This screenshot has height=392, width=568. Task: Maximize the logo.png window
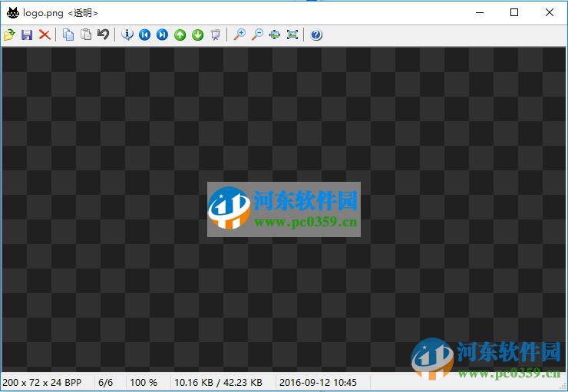click(514, 13)
